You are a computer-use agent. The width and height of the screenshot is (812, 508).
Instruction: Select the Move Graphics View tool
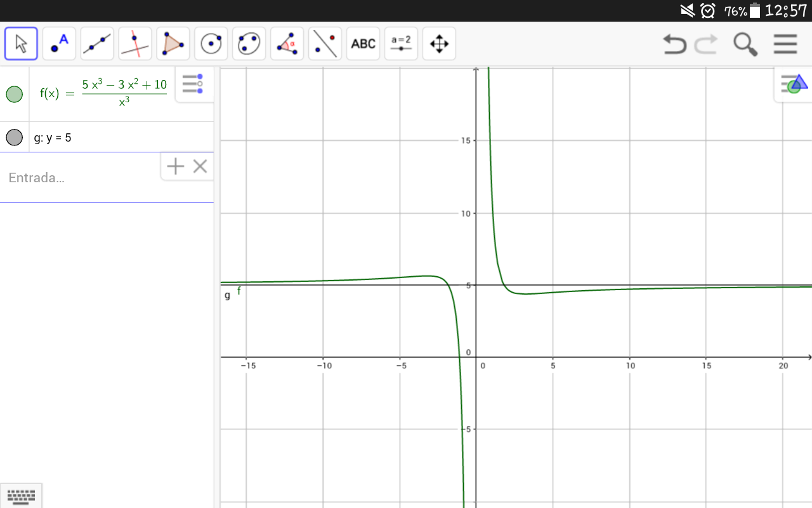click(439, 44)
